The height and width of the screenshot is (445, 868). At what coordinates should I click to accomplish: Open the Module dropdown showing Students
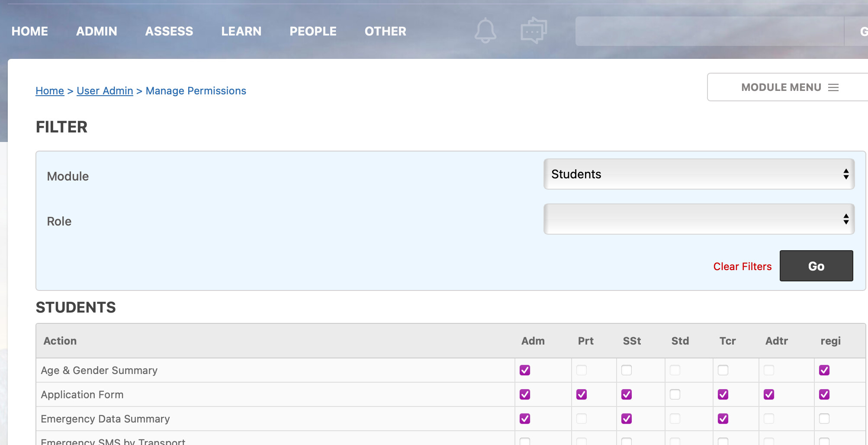699,174
